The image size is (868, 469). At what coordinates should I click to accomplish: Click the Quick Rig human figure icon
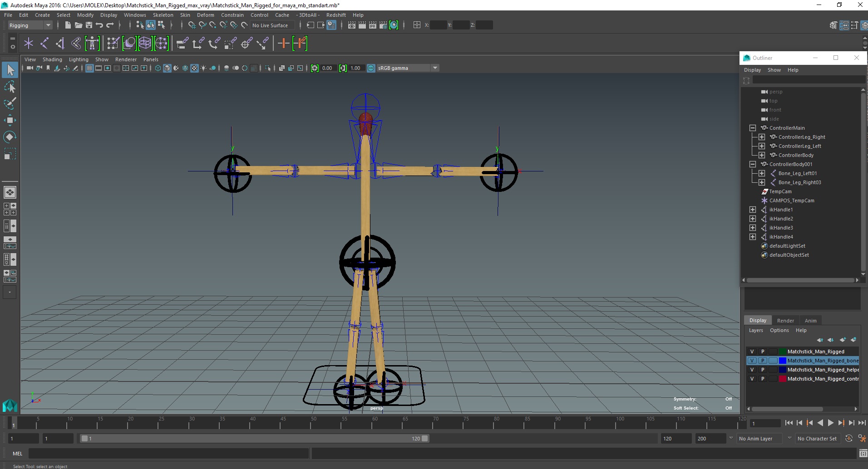(92, 44)
